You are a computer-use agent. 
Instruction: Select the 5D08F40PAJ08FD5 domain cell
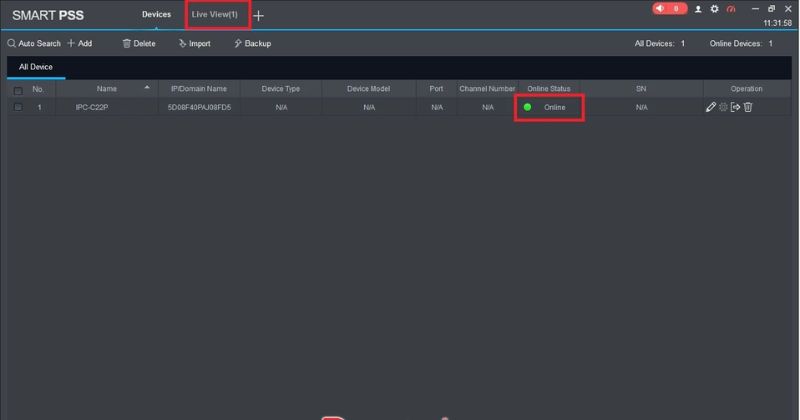[199, 107]
